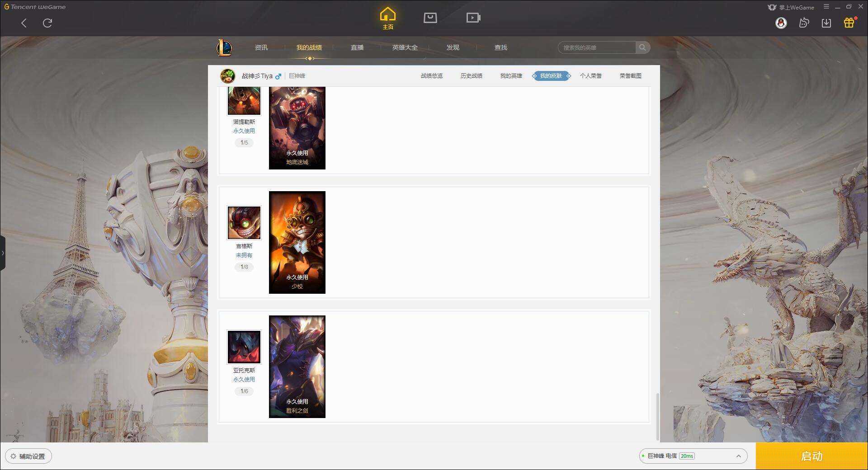Screen dimensions: 868x470
Task: Open the video live icon
Action: (x=473, y=18)
